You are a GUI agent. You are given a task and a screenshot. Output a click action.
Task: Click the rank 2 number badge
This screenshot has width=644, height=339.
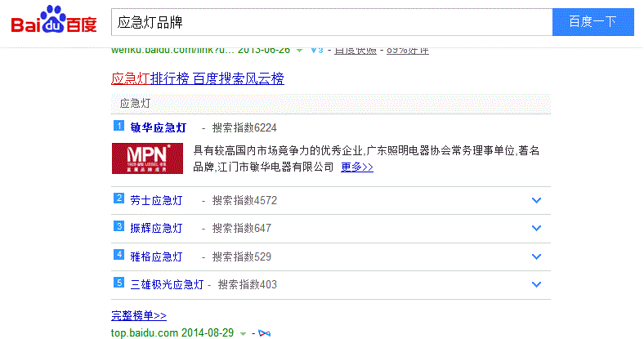119,198
